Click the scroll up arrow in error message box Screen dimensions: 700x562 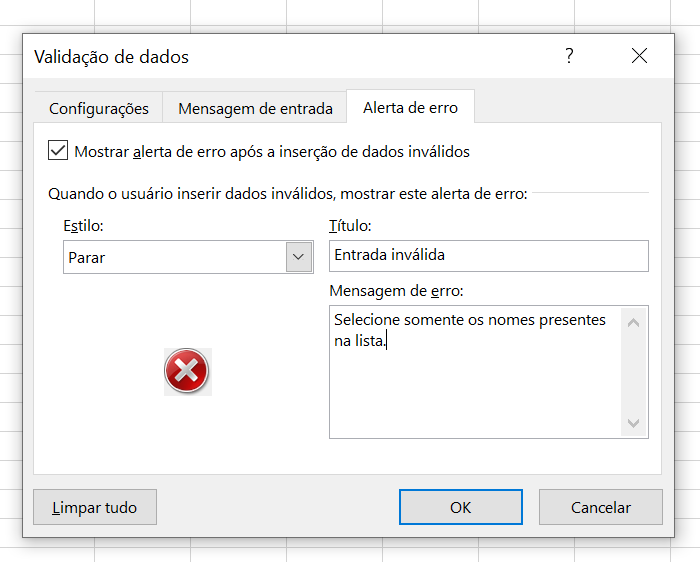tap(633, 322)
